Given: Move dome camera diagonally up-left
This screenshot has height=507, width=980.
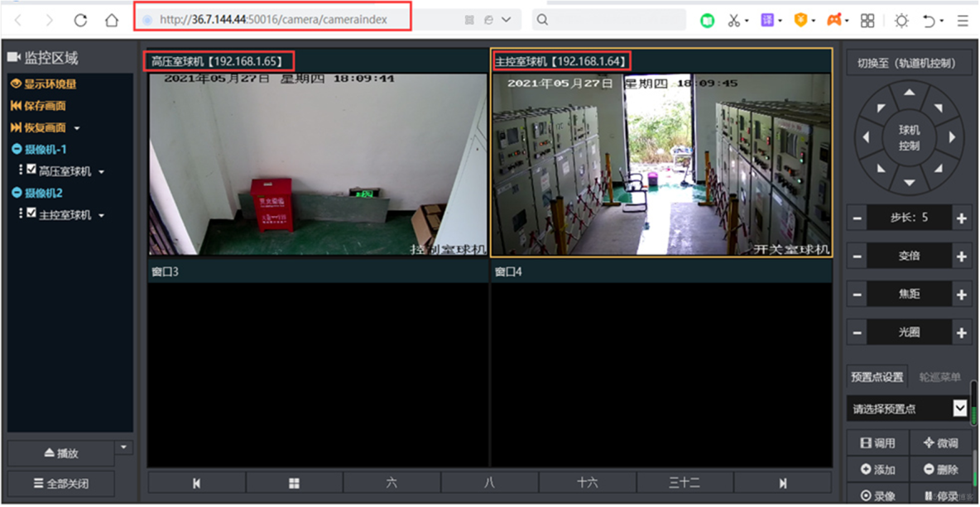Looking at the screenshot, I should [882, 108].
